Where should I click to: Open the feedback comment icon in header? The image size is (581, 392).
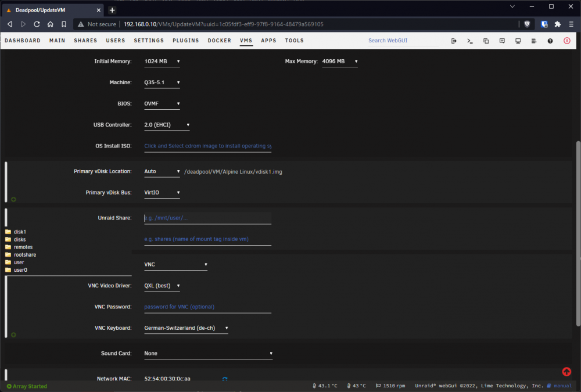(x=502, y=41)
